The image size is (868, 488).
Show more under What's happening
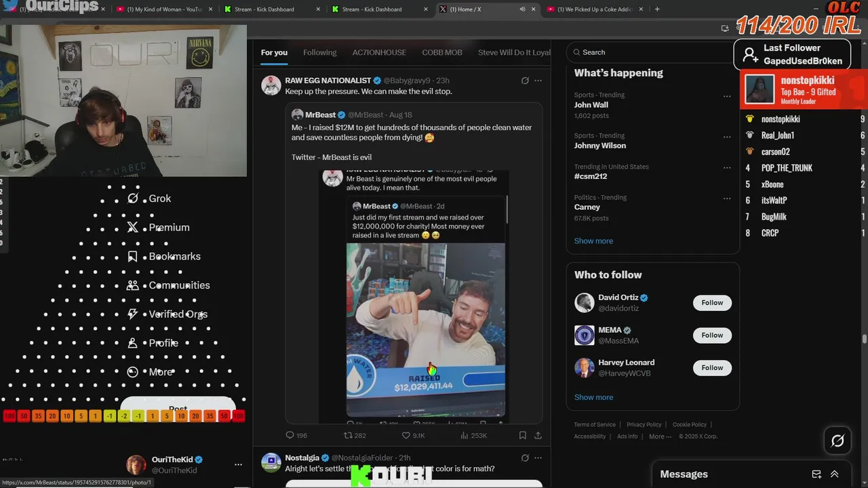(x=593, y=241)
